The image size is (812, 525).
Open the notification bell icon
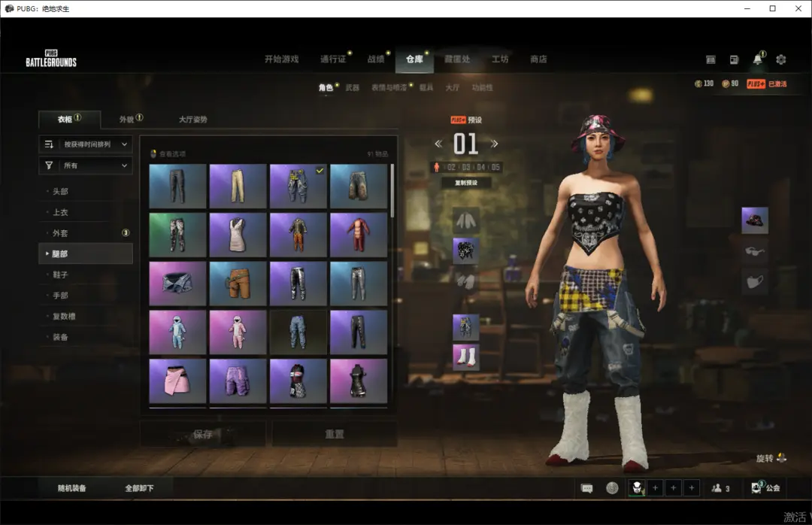758,59
